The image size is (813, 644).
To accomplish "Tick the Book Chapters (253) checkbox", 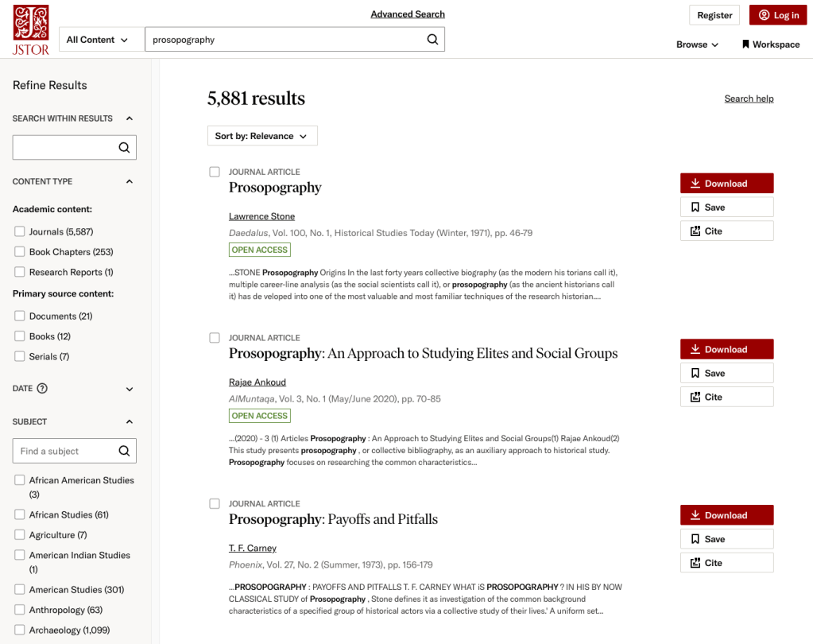I will tap(20, 252).
